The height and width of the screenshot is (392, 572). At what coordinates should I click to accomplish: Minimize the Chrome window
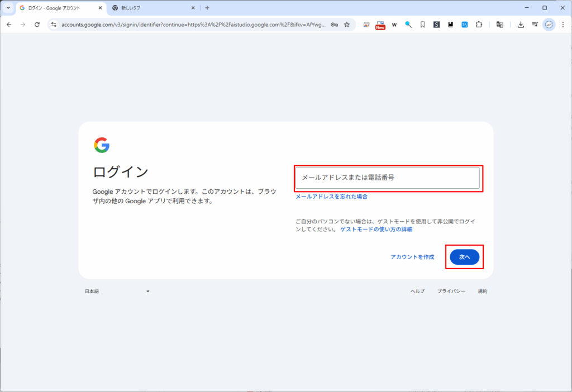[527, 8]
